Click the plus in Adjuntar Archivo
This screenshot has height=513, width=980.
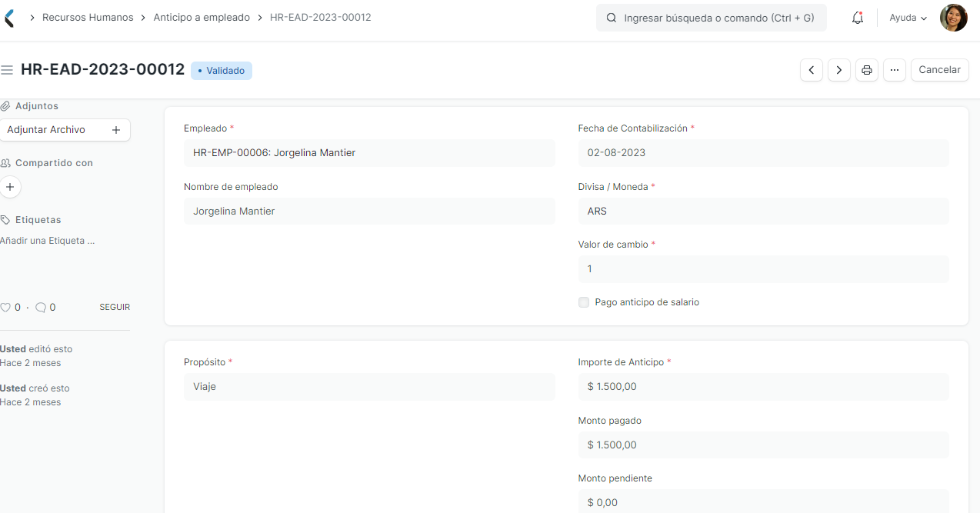click(116, 130)
